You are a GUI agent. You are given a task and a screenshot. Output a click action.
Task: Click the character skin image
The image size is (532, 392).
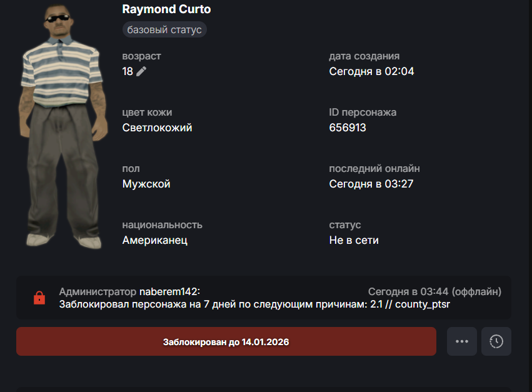point(63,126)
